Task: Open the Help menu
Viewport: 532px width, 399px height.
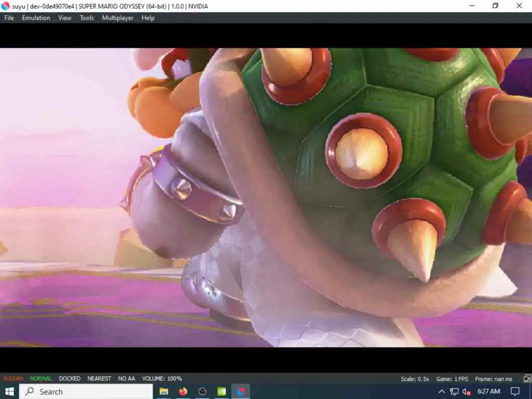Action: [148, 18]
